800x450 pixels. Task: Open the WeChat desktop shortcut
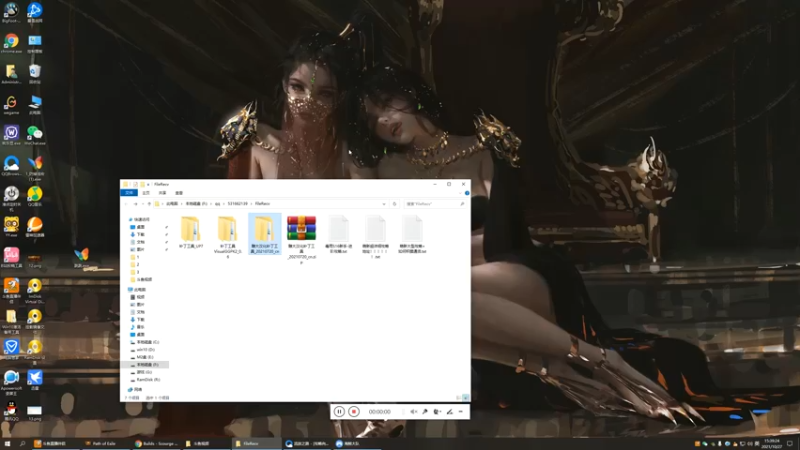coord(35,136)
